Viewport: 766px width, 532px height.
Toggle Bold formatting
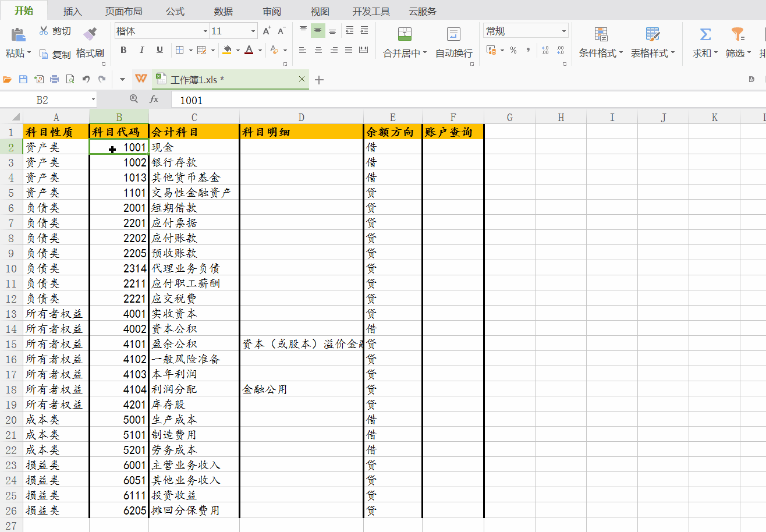coord(123,50)
